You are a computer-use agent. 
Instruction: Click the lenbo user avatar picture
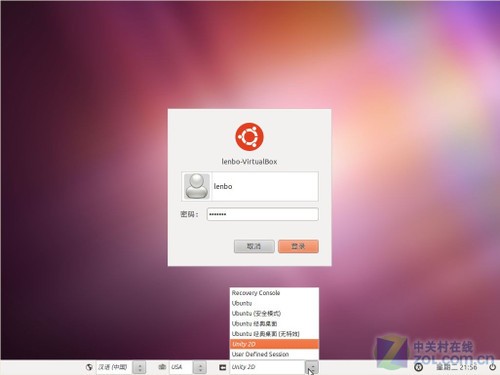click(x=197, y=186)
